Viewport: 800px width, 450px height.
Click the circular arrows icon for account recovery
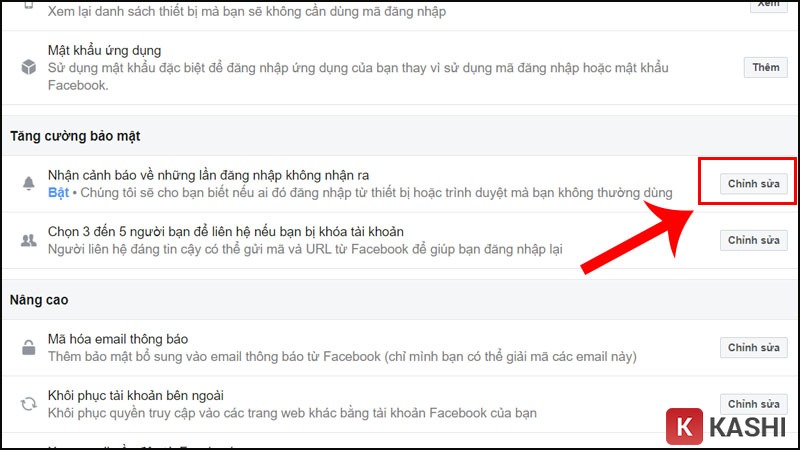pyautogui.click(x=27, y=404)
